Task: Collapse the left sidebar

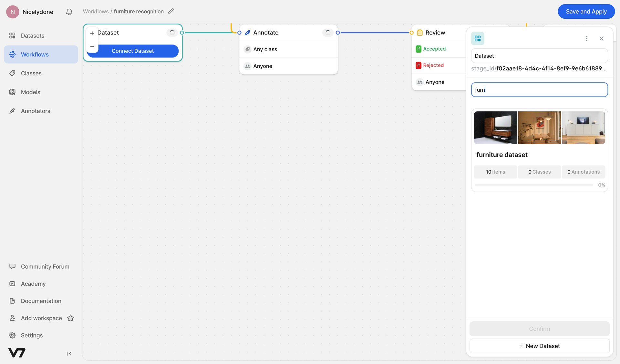Action: pyautogui.click(x=69, y=353)
